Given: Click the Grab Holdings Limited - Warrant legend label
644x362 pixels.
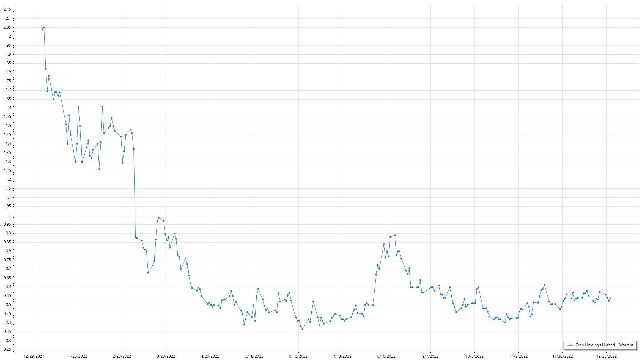Looking at the screenshot, I should 604,345.
